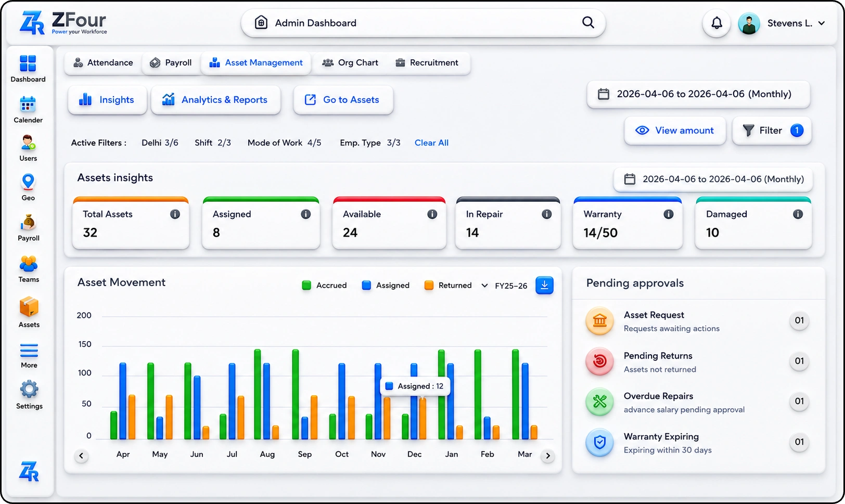The height and width of the screenshot is (504, 845).
Task: Switch to the Attendance tab
Action: 103,63
